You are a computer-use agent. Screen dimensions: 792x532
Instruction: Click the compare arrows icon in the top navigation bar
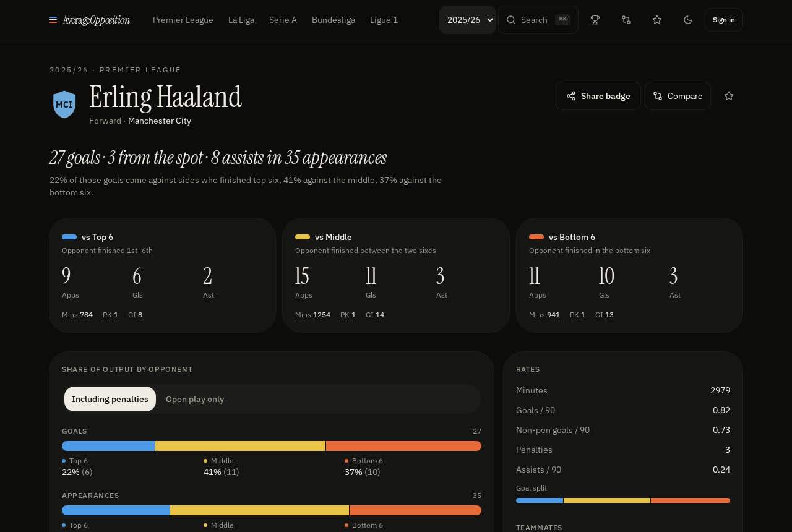click(626, 20)
